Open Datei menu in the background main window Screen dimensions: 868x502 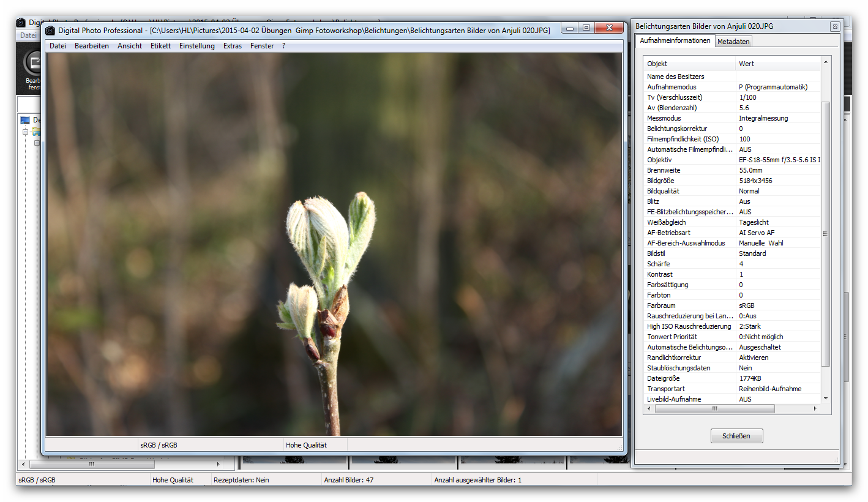point(28,36)
